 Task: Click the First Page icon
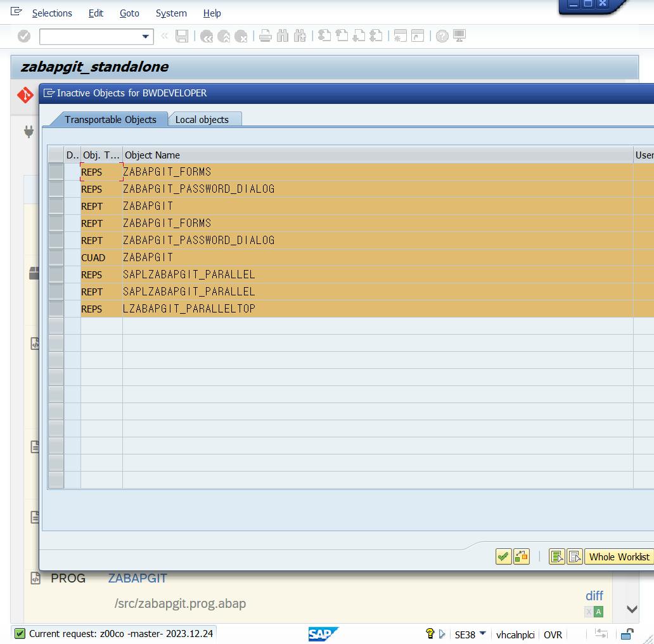click(x=324, y=36)
